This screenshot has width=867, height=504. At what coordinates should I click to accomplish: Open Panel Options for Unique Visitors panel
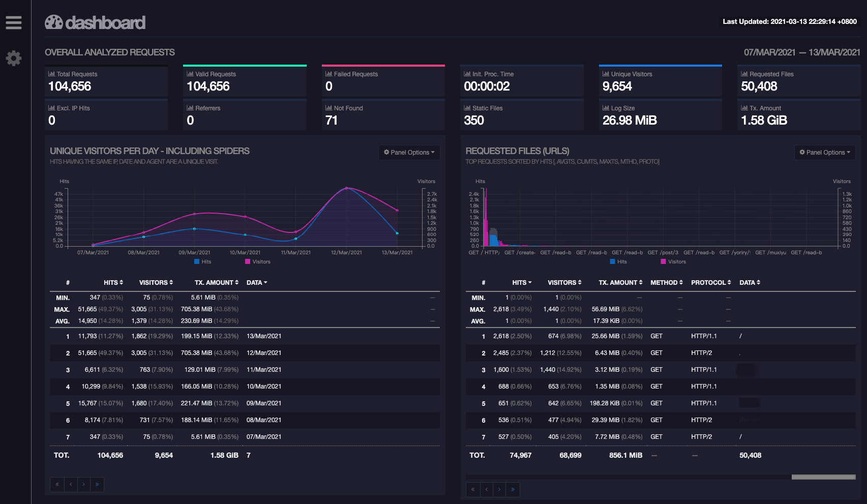(x=409, y=152)
